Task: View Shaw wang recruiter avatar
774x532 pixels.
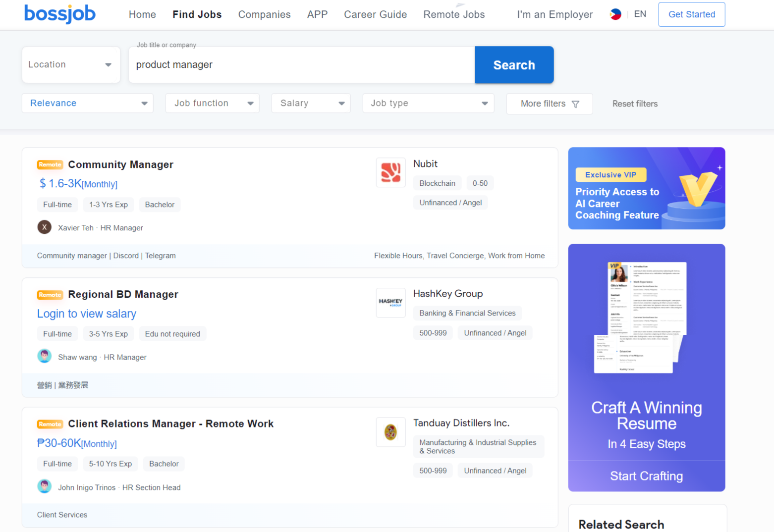Action: click(x=45, y=357)
